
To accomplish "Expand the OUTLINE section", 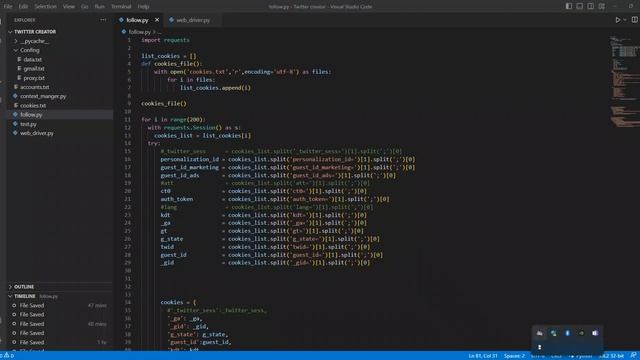I will 24,287.
